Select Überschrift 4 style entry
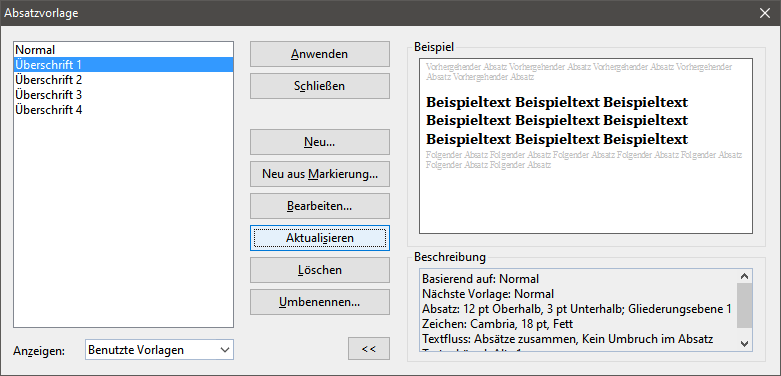The width and height of the screenshot is (781, 376). click(124, 110)
